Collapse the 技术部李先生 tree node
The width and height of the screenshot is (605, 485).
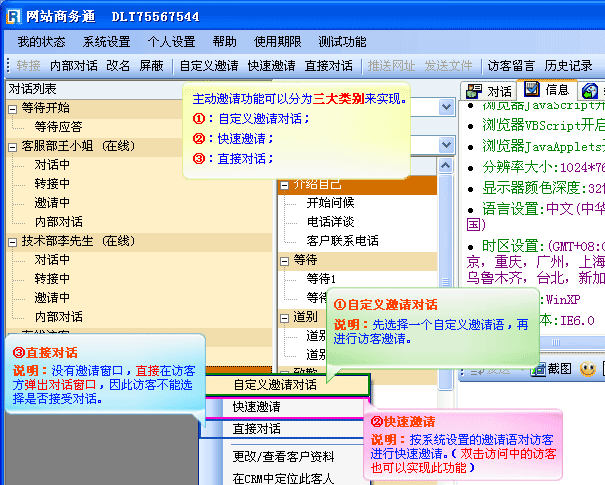click(x=10, y=241)
